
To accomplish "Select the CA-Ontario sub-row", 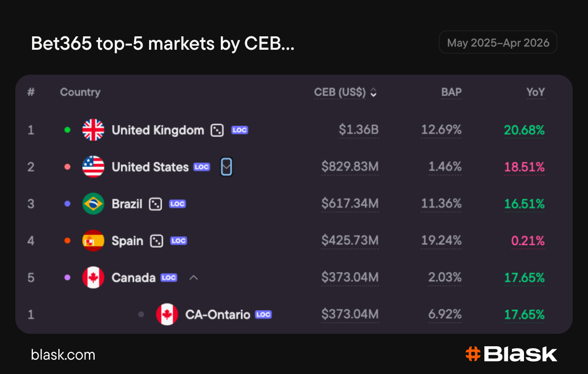I will (294, 315).
